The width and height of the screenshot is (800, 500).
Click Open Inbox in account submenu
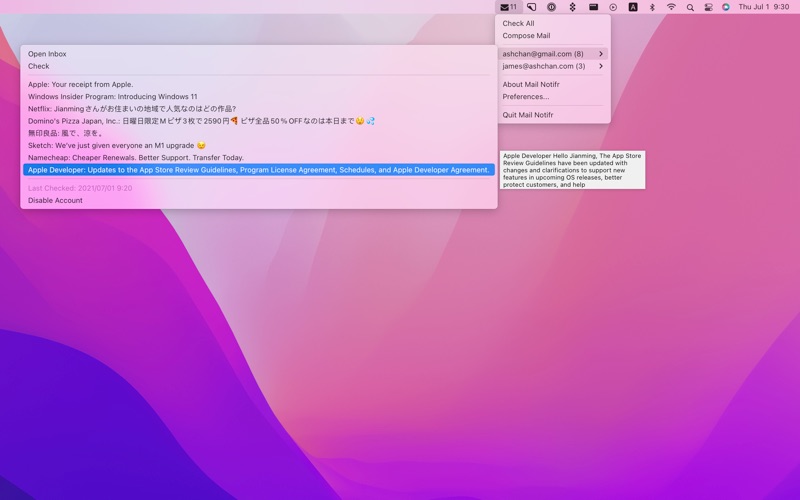[x=47, y=54]
